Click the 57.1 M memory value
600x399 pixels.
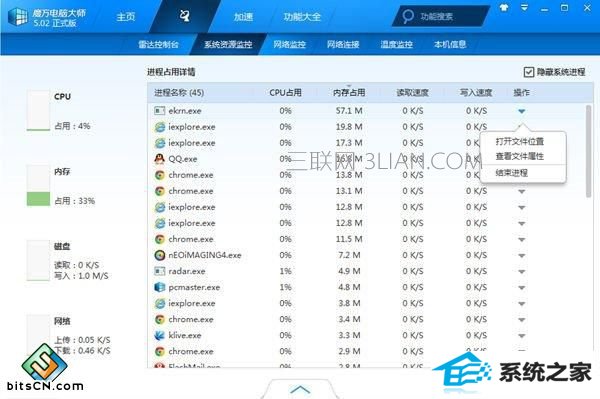pos(349,111)
